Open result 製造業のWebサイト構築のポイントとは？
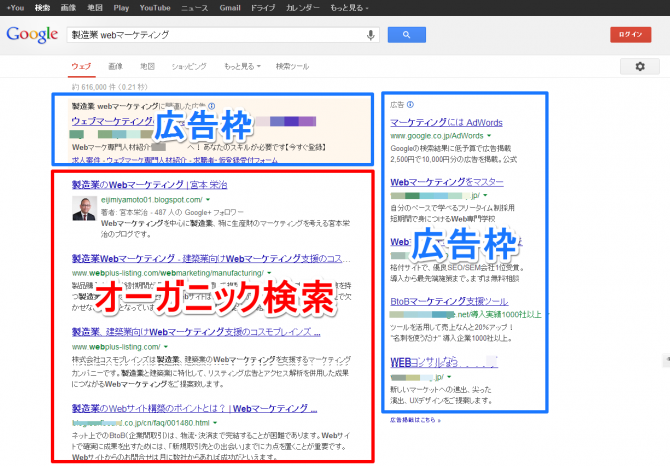The image size is (670, 466). [x=194, y=408]
